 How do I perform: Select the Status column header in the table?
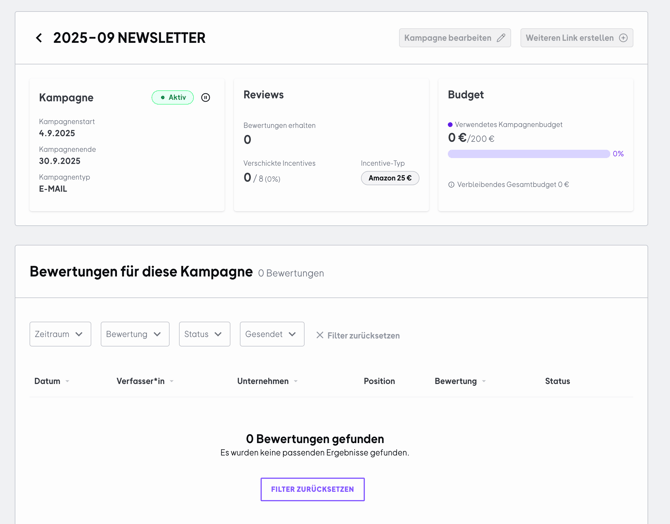(x=557, y=381)
